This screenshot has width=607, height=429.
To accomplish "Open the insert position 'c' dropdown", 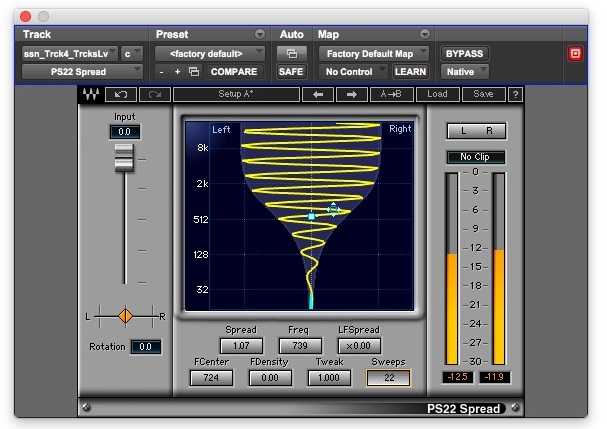I will pyautogui.click(x=132, y=53).
